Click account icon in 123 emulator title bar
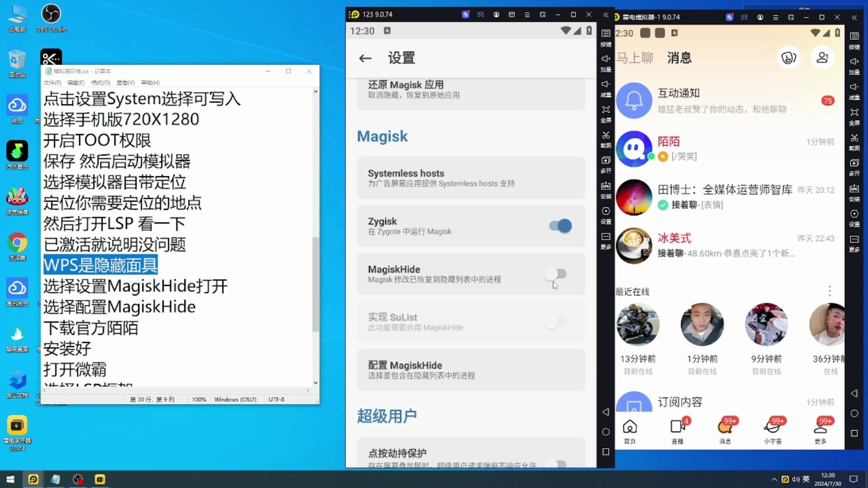This screenshot has height=488, width=868. [496, 15]
